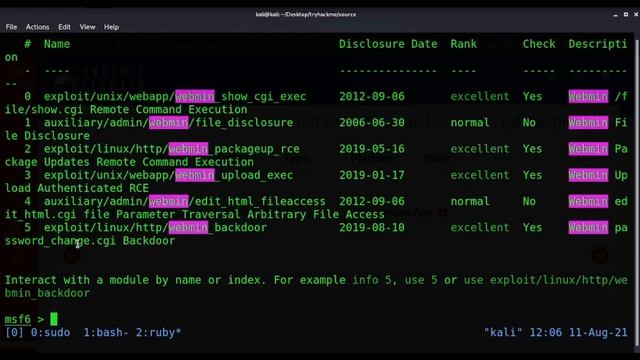Click 'load Authenticated RCE' description text
This screenshot has width=640, height=360.
click(77, 188)
